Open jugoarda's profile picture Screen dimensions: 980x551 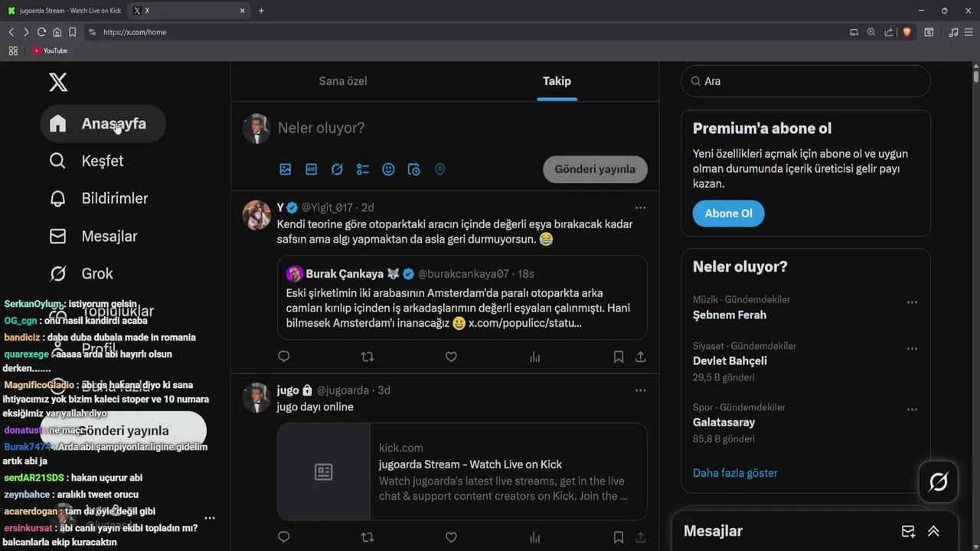256,398
